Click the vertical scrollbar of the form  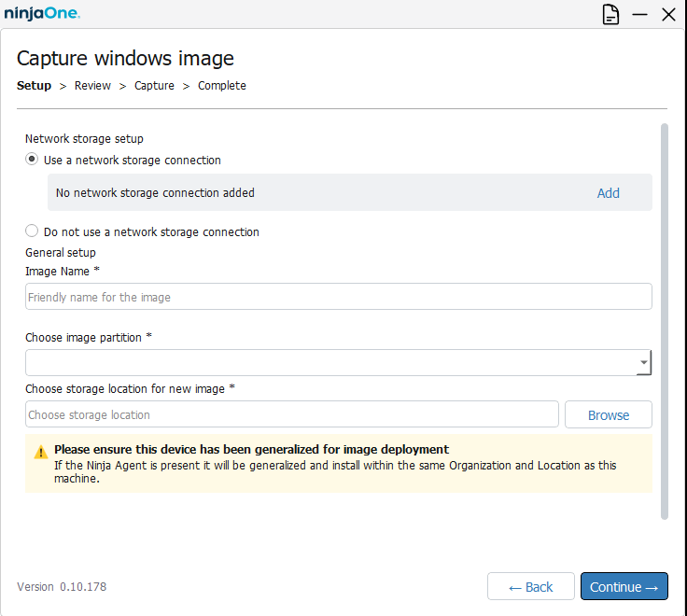click(664, 317)
